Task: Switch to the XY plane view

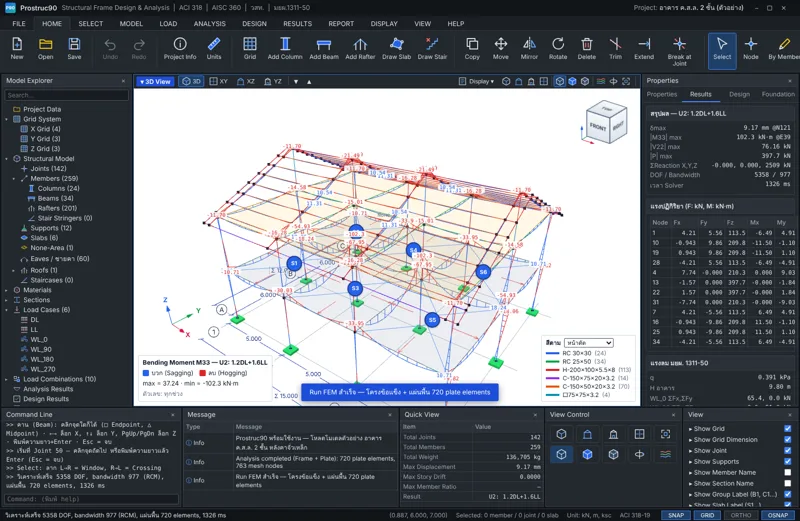Action: (x=218, y=82)
